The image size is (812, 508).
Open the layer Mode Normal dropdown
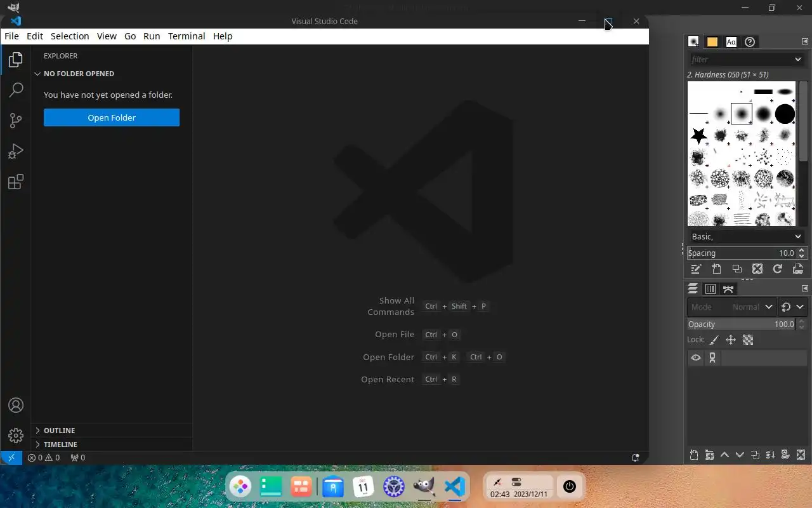click(x=732, y=307)
